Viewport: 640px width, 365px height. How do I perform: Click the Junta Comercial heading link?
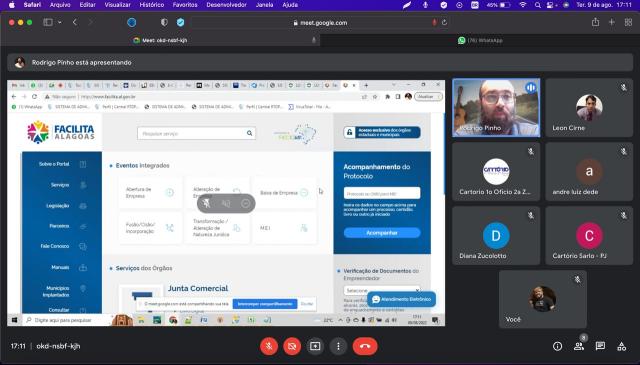tap(198, 288)
